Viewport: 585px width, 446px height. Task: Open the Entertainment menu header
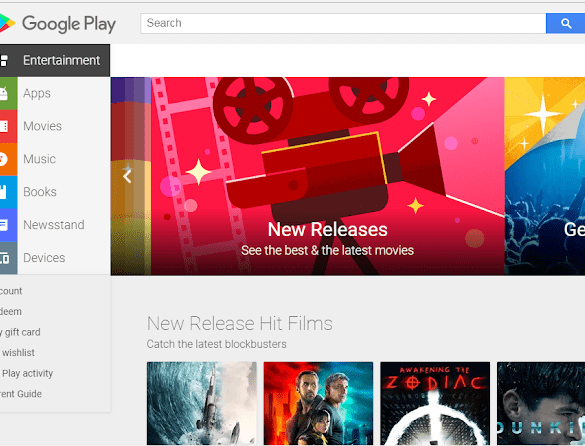55,60
